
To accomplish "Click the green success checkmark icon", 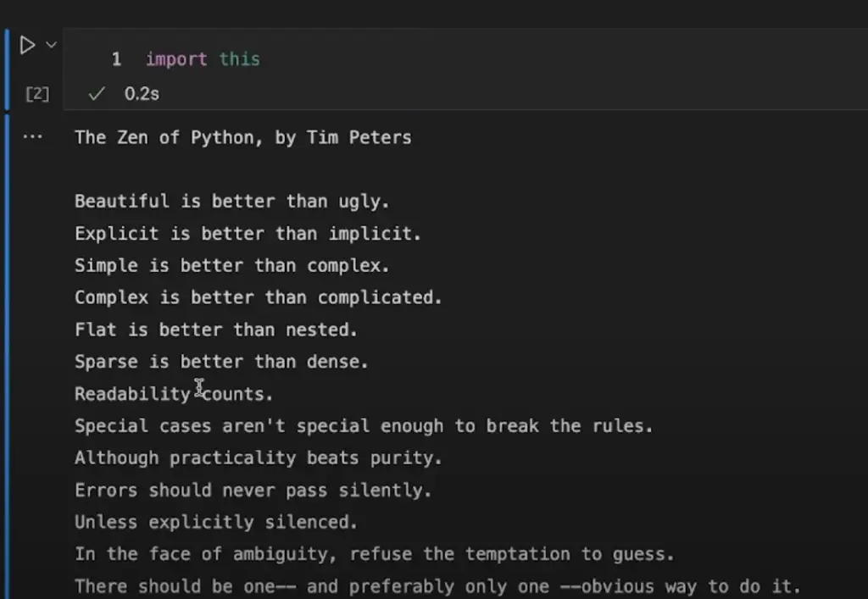I will pyautogui.click(x=97, y=94).
